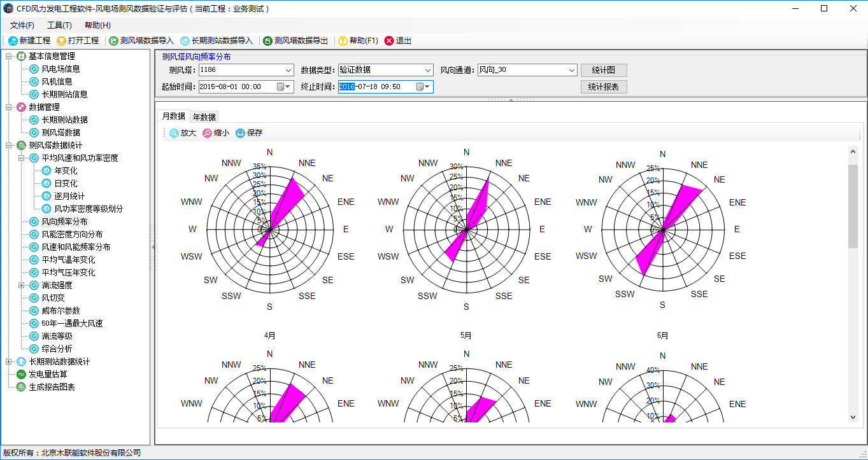Collapse the 数据管理 tree node

tap(9, 107)
